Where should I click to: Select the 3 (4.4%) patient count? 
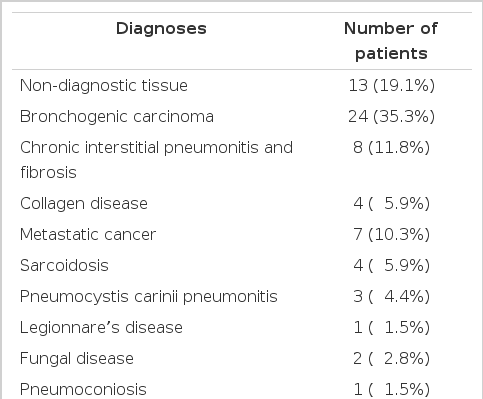[x=392, y=297]
